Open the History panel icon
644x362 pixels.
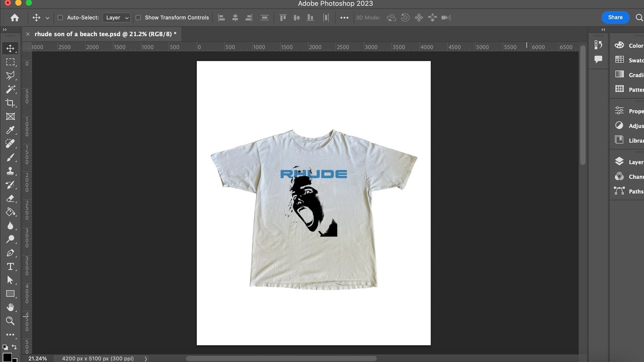pyautogui.click(x=598, y=45)
